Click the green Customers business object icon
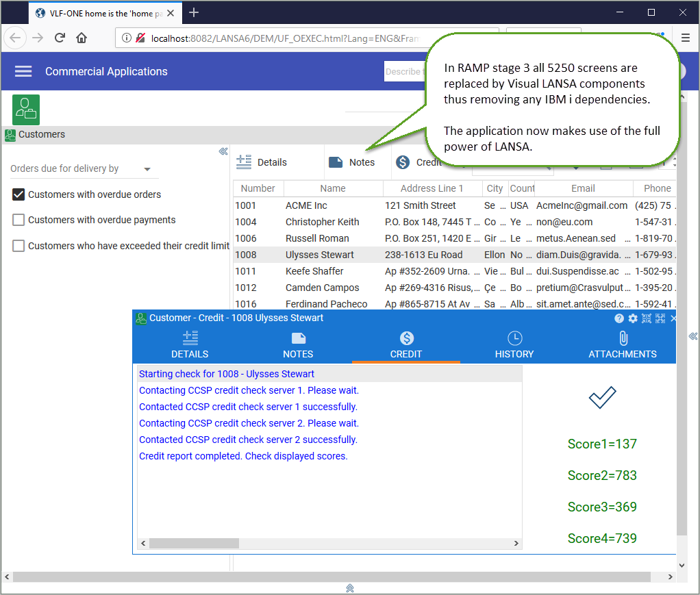 [26, 110]
